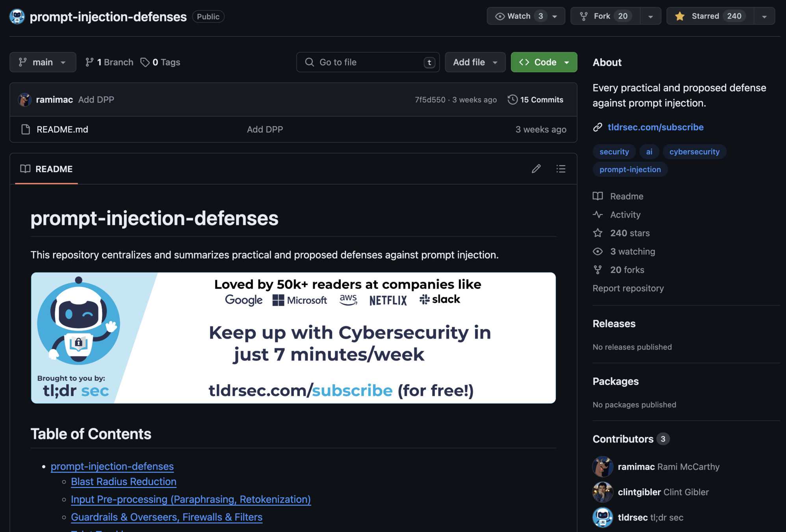Click the commit history clock icon
786x532 pixels.
512,99
